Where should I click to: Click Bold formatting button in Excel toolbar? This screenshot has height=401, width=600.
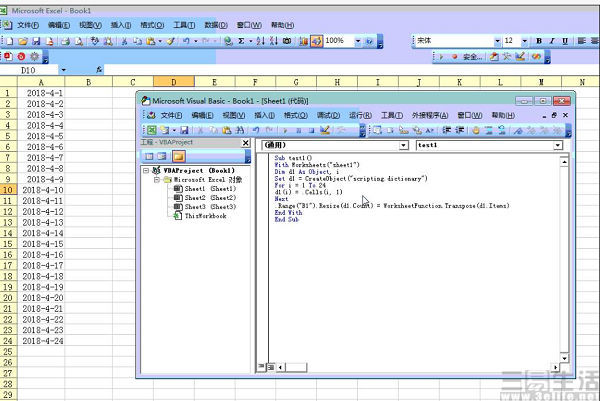coord(538,41)
